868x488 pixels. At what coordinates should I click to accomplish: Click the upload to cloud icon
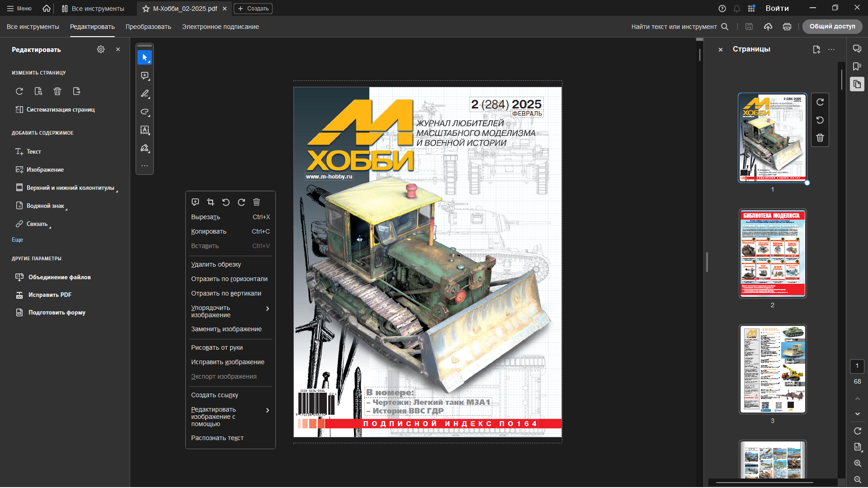point(768,27)
